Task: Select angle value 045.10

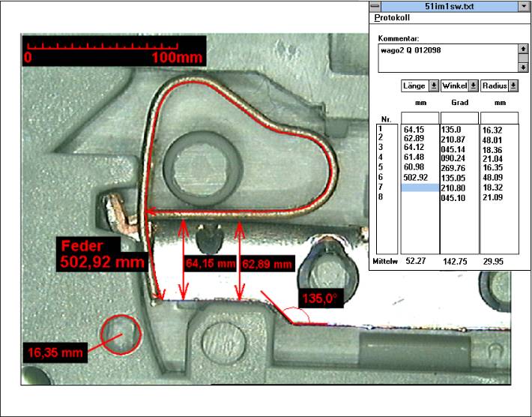Action: [x=453, y=198]
